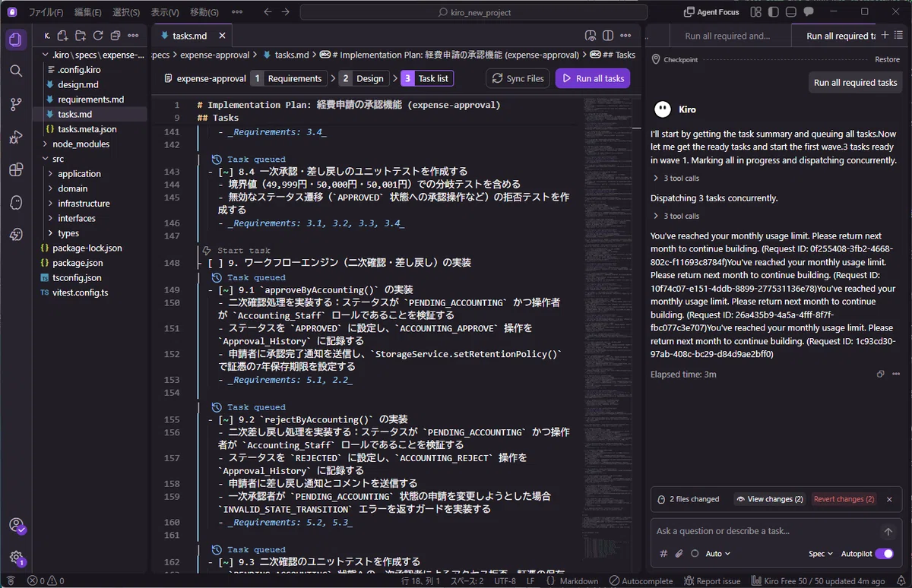Split the editor to the right

point(608,36)
